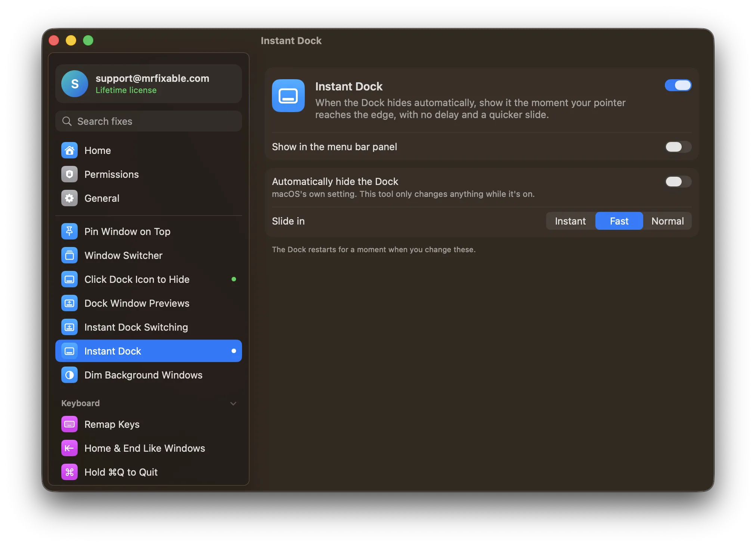Open Dock Window Previews fix
Screen dimensions: 756x547
pos(149,303)
